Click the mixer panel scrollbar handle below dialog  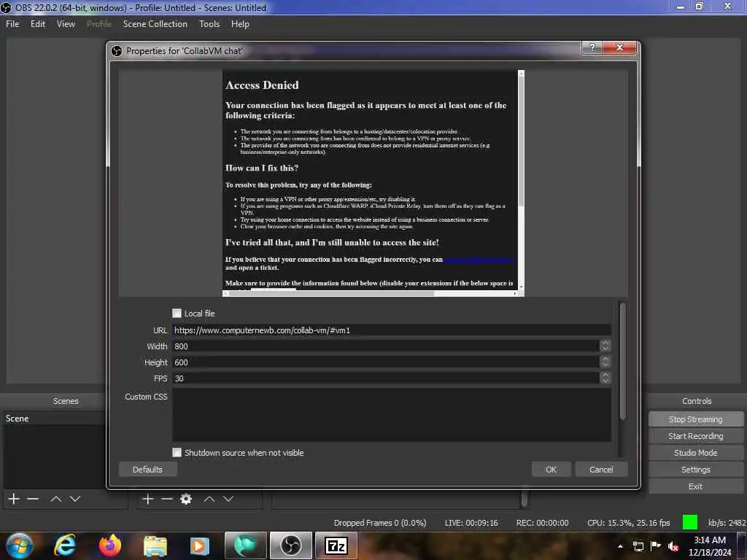(524, 499)
